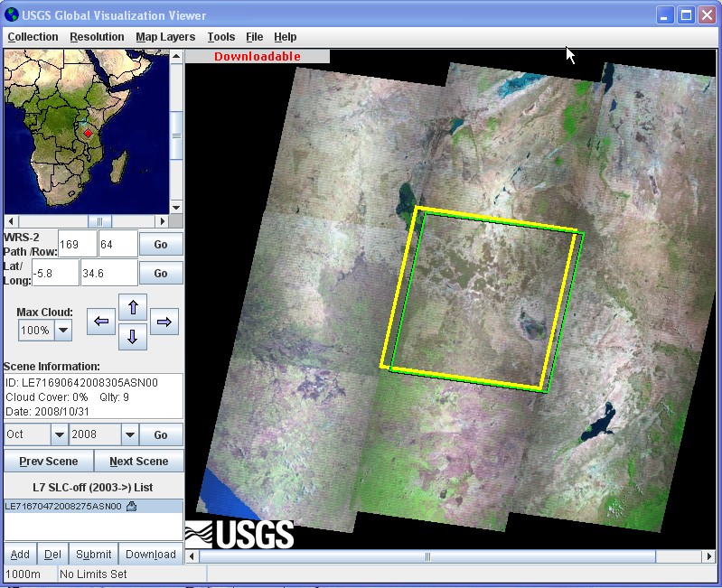Click the 1000m resolution status entry
This screenshot has width=722, height=588.
23,574
